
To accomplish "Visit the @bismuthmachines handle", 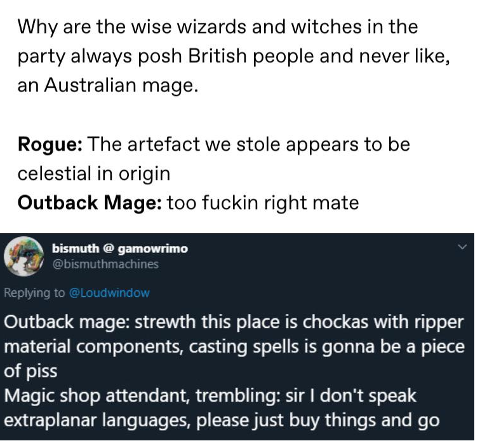I will point(105,264).
